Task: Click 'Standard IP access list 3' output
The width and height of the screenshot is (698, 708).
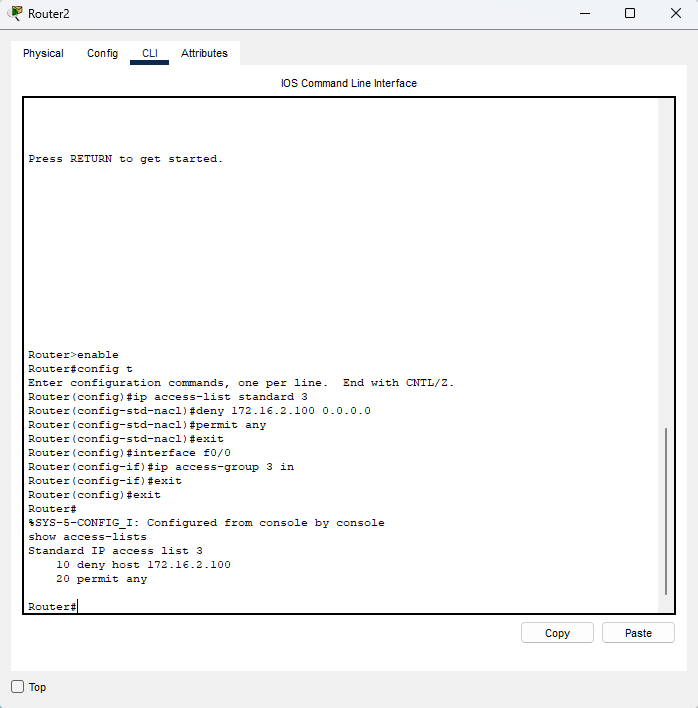Action: pos(116,551)
